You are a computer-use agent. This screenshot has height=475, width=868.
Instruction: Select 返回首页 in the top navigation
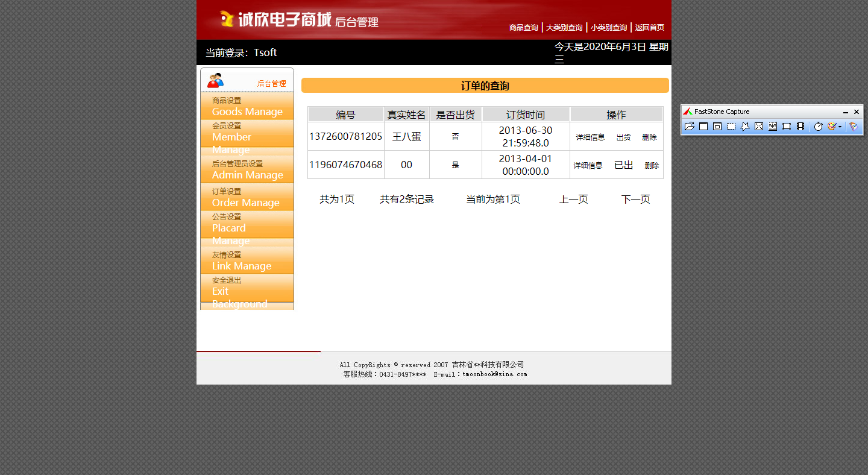coord(649,27)
